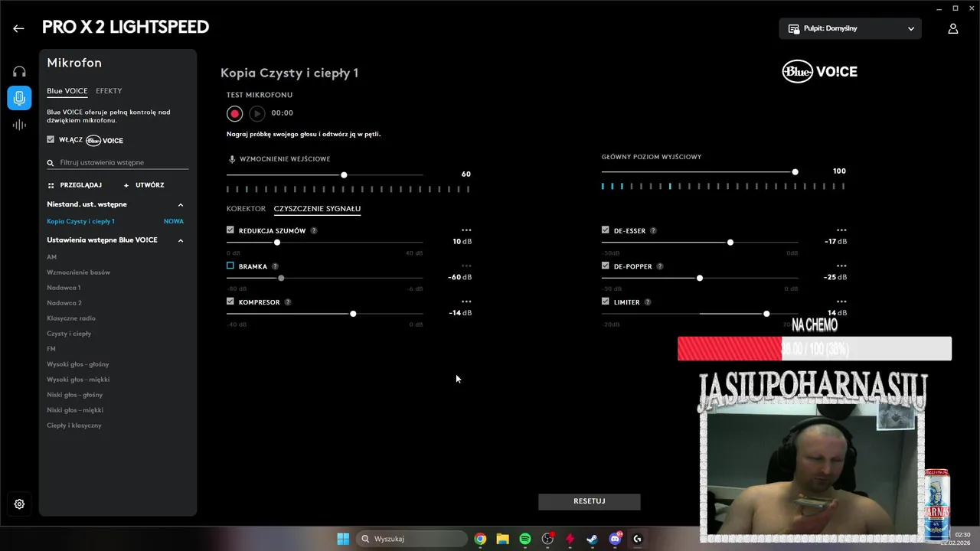Open more options for Kompresor
The image size is (980, 551).
pos(466,302)
